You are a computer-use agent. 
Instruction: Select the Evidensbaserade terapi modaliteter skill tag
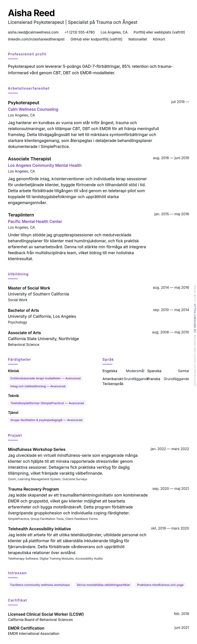(x=46, y=378)
